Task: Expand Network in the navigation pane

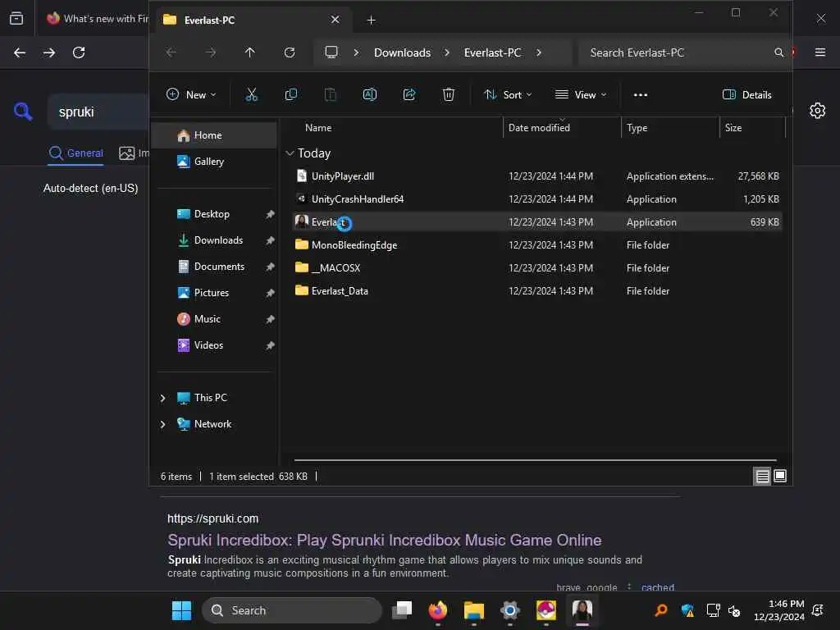Action: (x=163, y=424)
